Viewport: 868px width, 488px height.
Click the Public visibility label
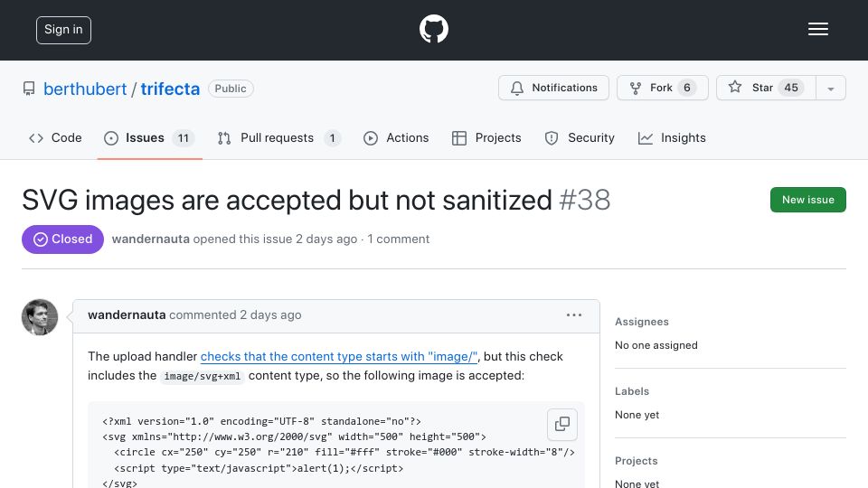(x=231, y=89)
